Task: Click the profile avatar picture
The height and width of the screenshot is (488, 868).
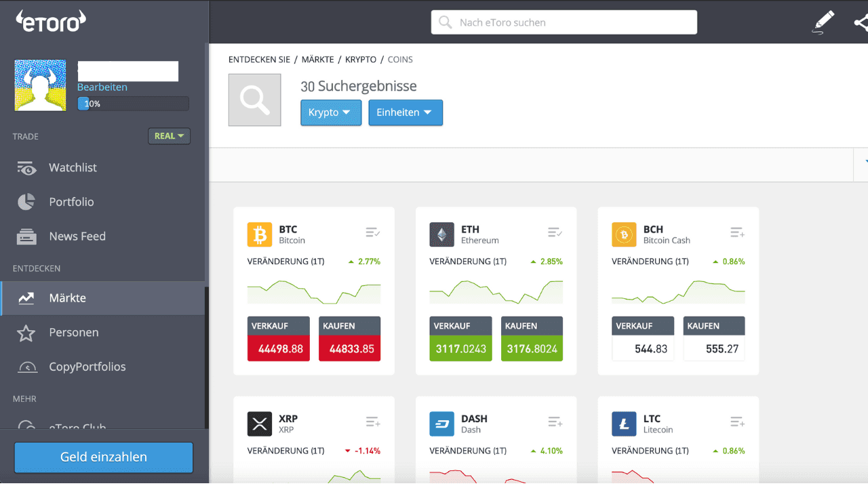Action: click(41, 85)
